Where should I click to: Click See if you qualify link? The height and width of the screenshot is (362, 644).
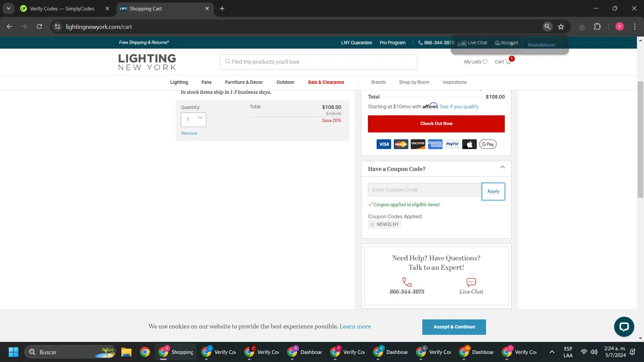point(459,107)
